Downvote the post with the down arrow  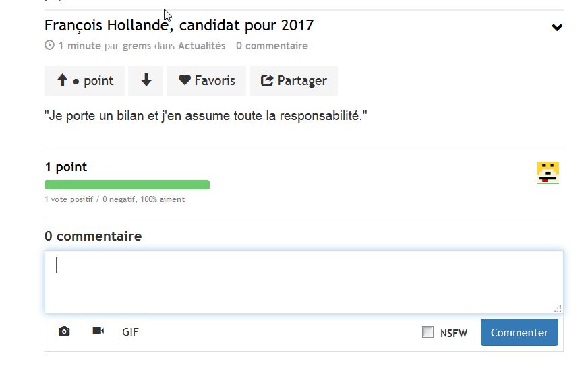[x=146, y=81]
